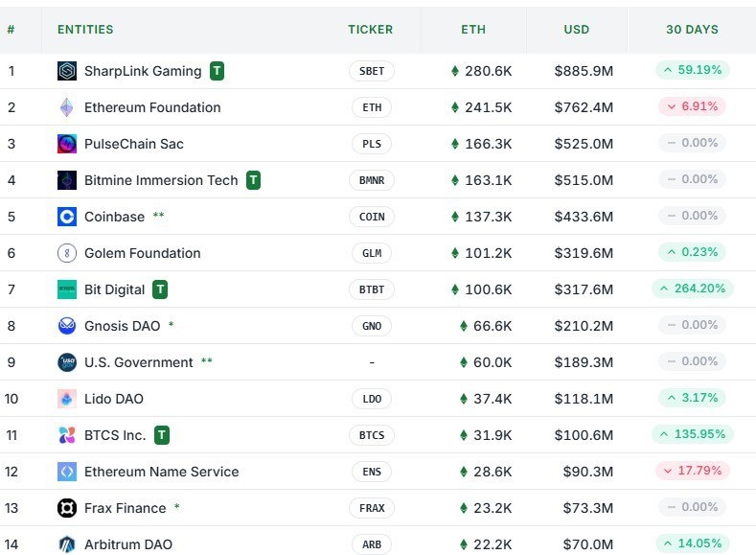Click the BTCS Inc. entity name
The height and width of the screenshot is (555, 756).
(115, 435)
